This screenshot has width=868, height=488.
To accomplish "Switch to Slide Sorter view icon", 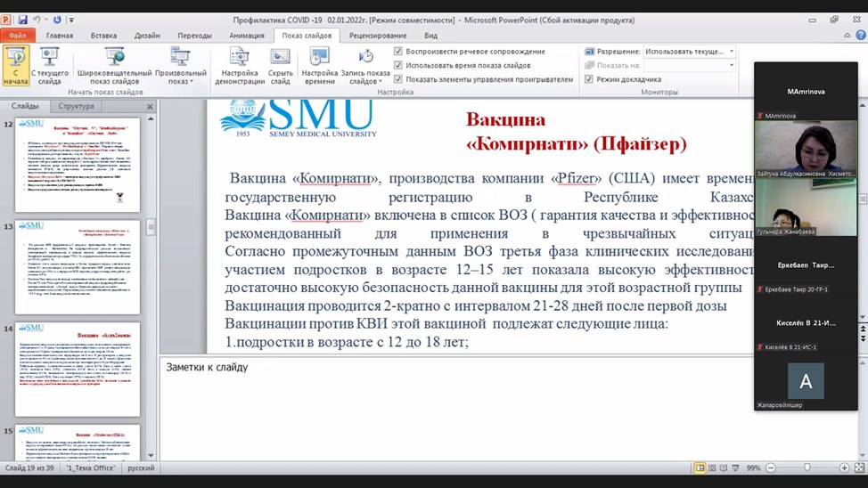I will (x=712, y=468).
